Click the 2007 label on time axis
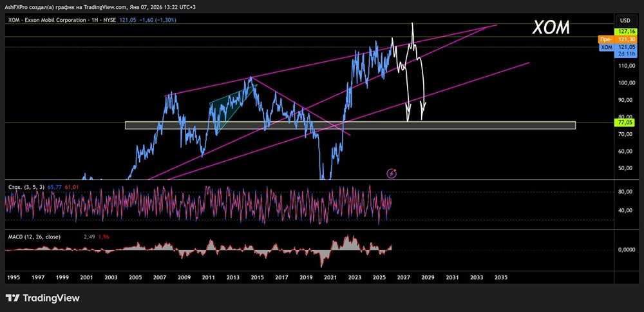 click(x=159, y=277)
